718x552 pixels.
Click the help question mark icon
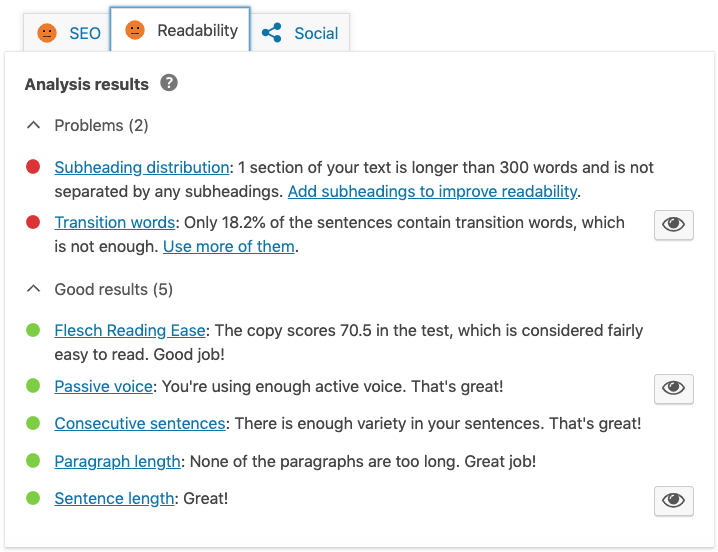(169, 83)
